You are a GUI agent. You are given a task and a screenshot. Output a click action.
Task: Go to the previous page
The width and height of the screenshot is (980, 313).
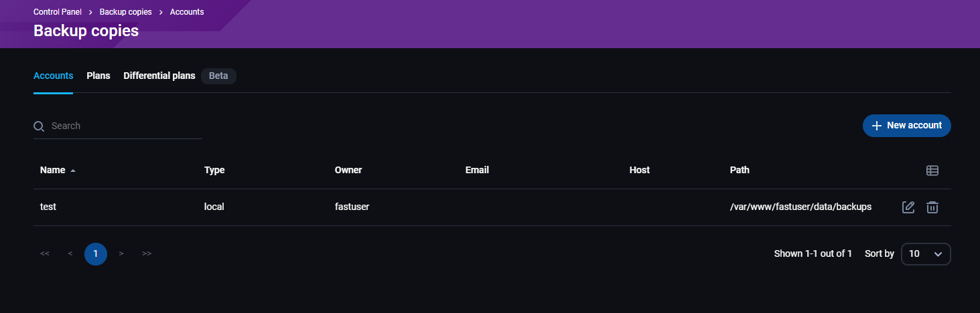[x=70, y=254]
